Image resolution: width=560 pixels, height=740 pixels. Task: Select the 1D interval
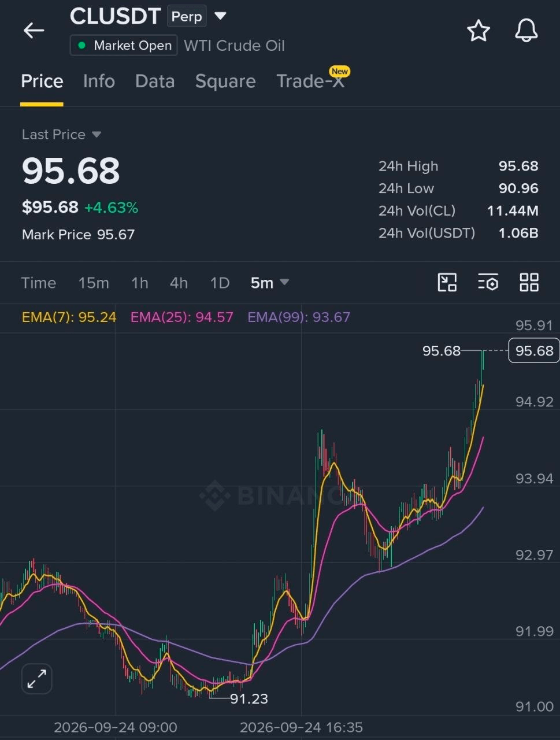pos(220,283)
